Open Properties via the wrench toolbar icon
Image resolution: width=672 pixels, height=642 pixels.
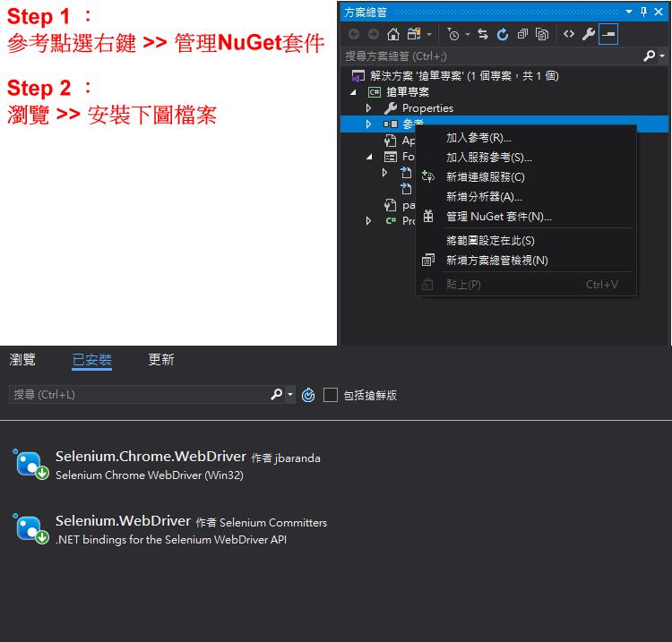589,35
